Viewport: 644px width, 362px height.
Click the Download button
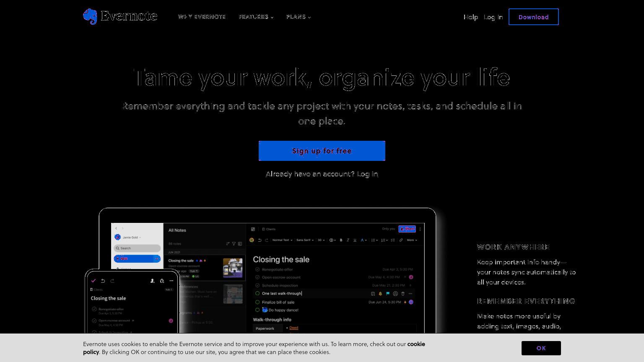pyautogui.click(x=533, y=17)
